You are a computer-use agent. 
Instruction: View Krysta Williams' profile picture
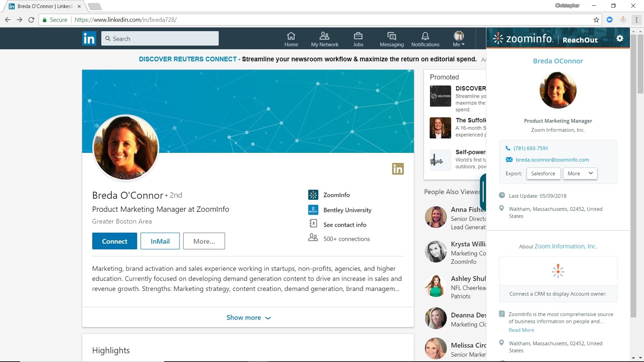[435, 251]
